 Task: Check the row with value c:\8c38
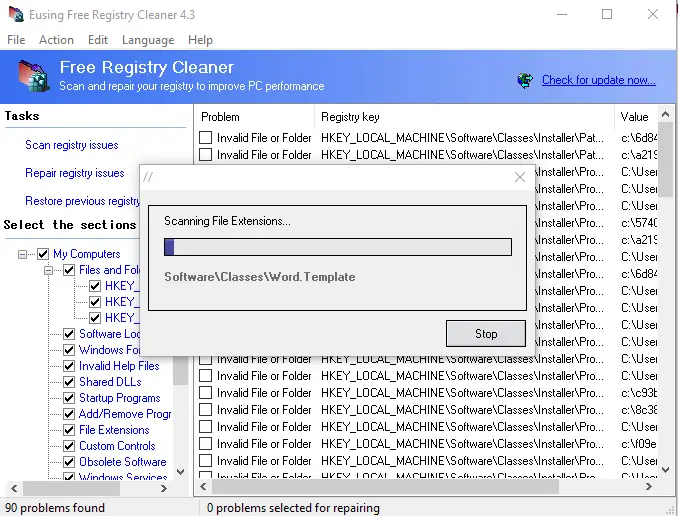[205, 409]
